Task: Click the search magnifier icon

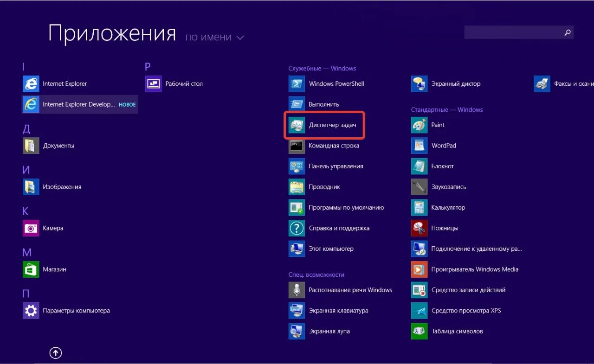Action: click(567, 32)
